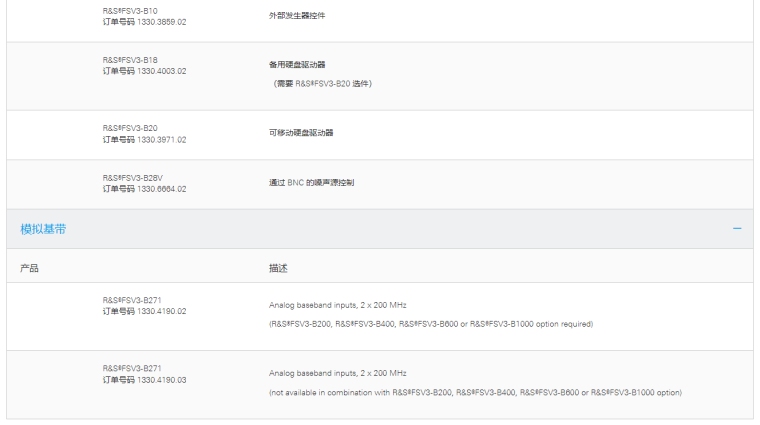Select R&S®FSV3-B271 with order number 1330.4190.03

click(x=132, y=368)
